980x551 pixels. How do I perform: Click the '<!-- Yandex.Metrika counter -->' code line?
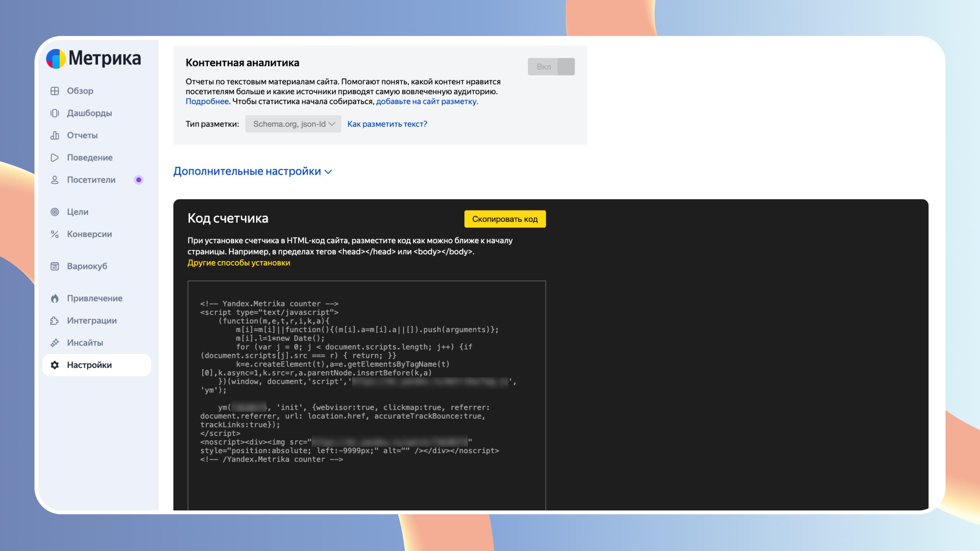pyautogui.click(x=269, y=303)
